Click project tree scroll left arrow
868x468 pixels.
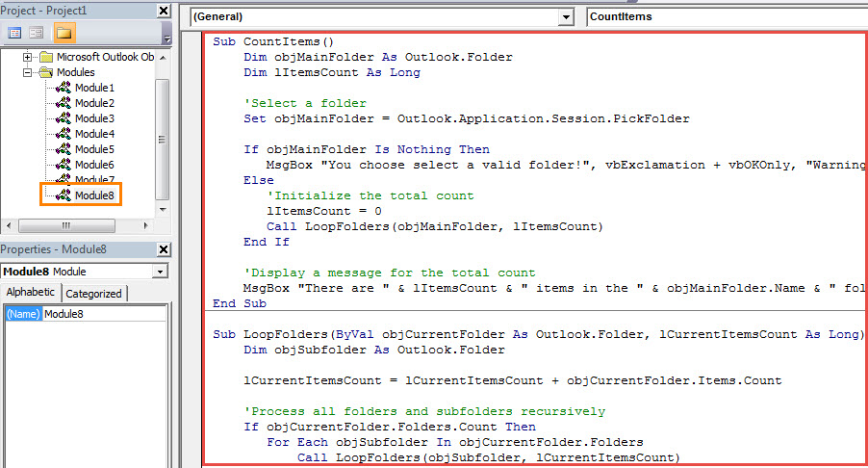click(9, 226)
